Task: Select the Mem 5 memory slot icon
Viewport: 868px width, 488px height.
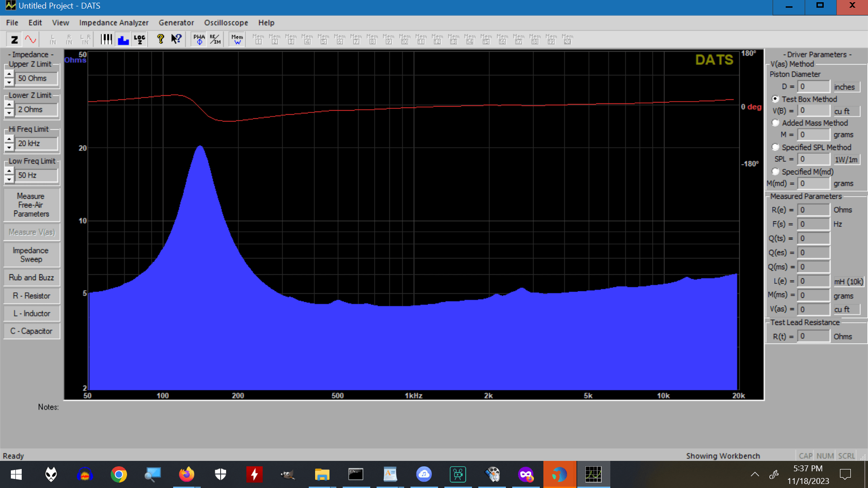Action: coord(324,39)
